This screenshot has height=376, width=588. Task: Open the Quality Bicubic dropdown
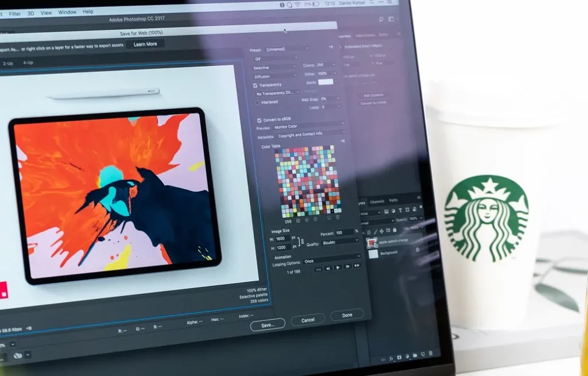[x=340, y=242]
